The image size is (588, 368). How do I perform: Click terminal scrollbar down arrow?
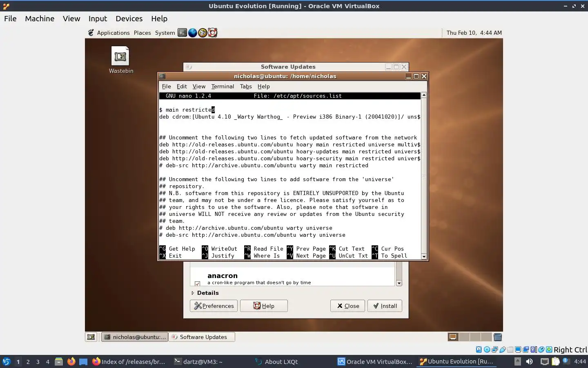(x=424, y=256)
